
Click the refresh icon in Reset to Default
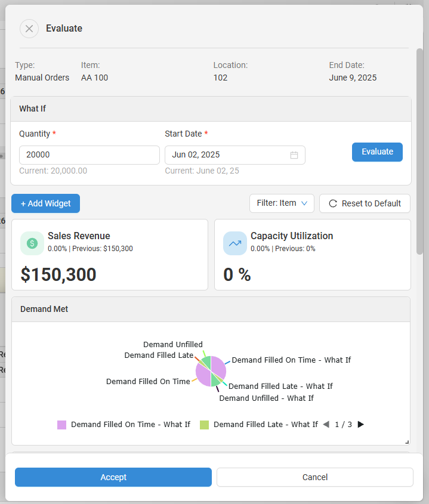tap(333, 203)
